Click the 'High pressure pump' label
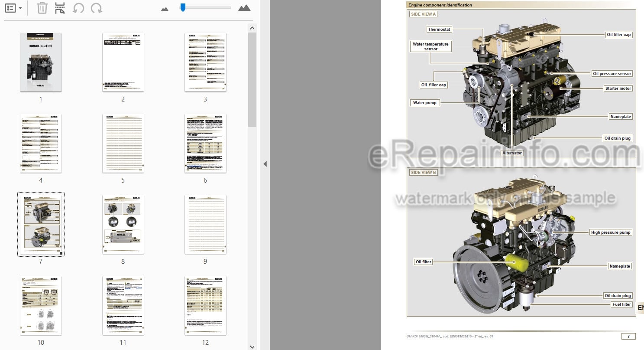This screenshot has height=350, width=644. tap(611, 232)
